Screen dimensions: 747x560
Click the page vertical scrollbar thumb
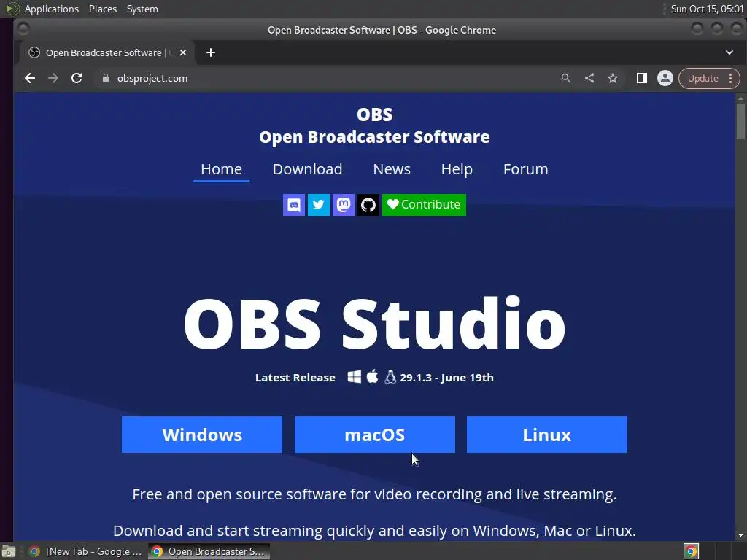tap(740, 120)
